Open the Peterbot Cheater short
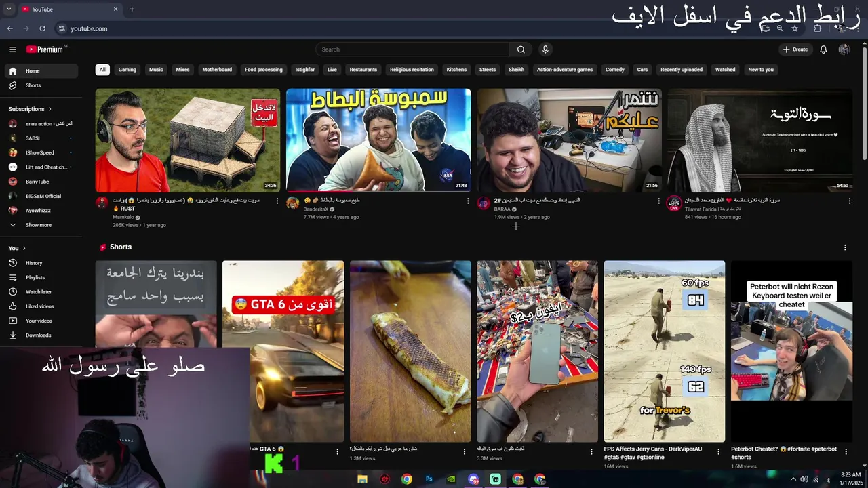 click(791, 351)
